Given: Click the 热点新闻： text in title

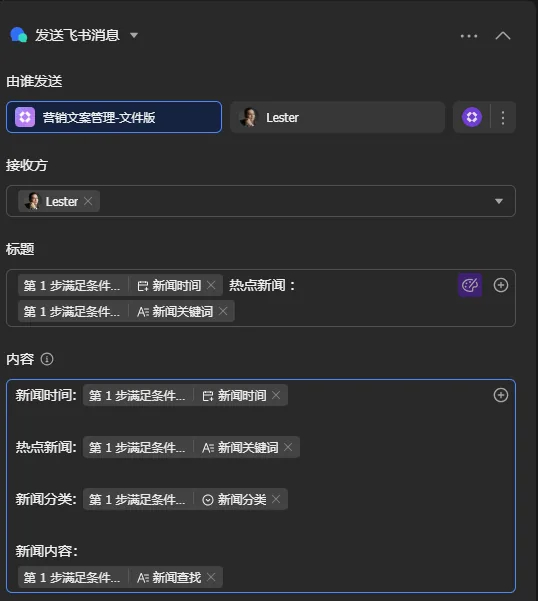Looking at the screenshot, I should click(x=262, y=285).
